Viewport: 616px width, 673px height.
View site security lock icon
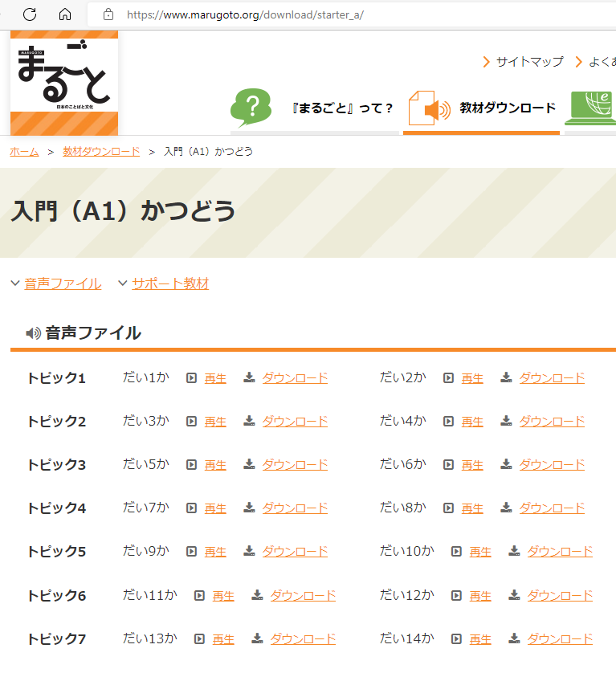(108, 14)
